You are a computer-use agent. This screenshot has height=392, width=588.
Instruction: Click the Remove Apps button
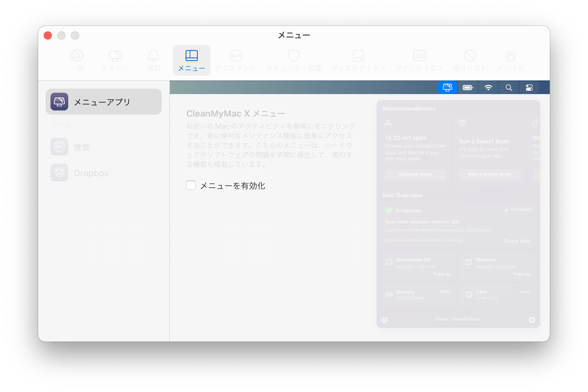(x=415, y=175)
